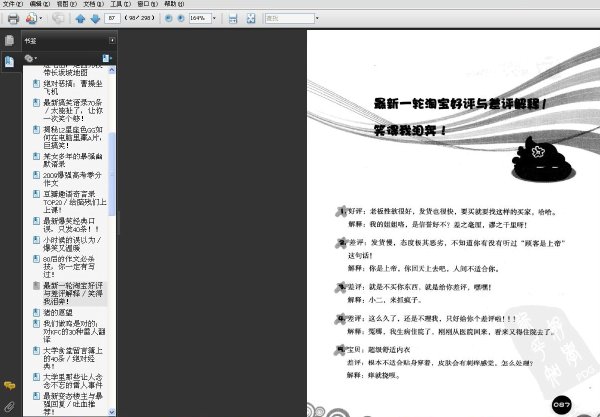Select bookmark 绝对恶搞：曹操坐飞机
The image size is (600, 417).
coord(73,87)
